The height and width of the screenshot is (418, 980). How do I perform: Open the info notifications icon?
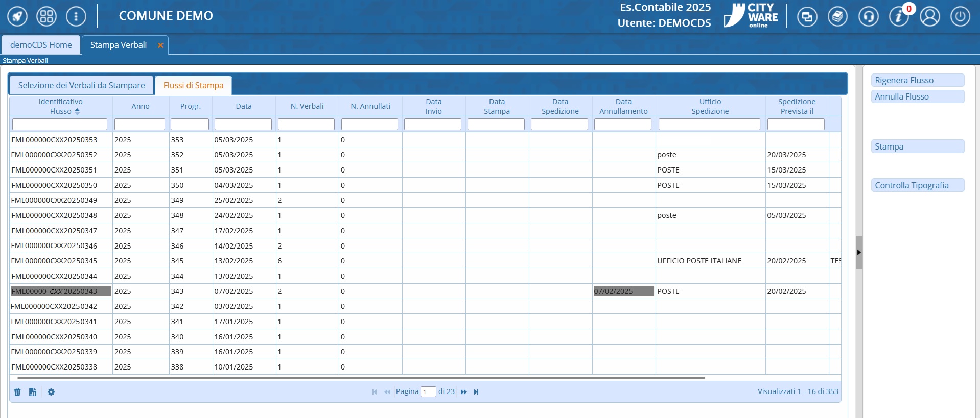898,16
